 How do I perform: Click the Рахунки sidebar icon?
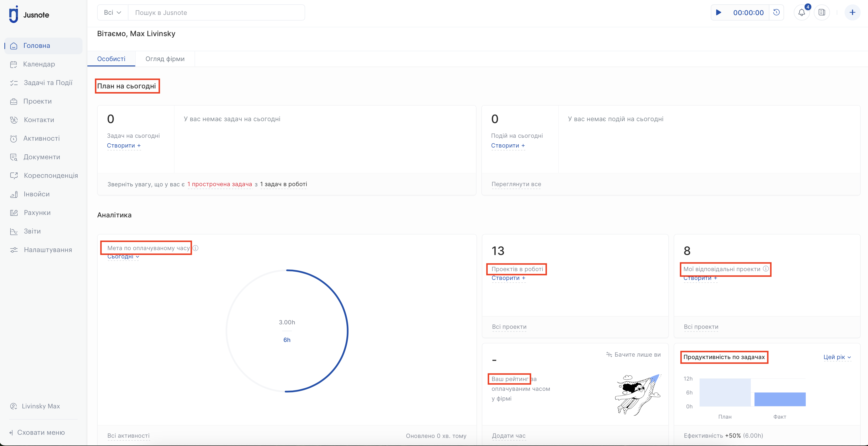[x=14, y=213]
